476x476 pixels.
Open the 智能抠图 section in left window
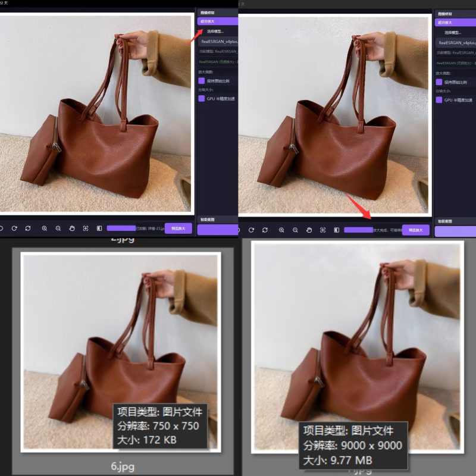pos(217,220)
